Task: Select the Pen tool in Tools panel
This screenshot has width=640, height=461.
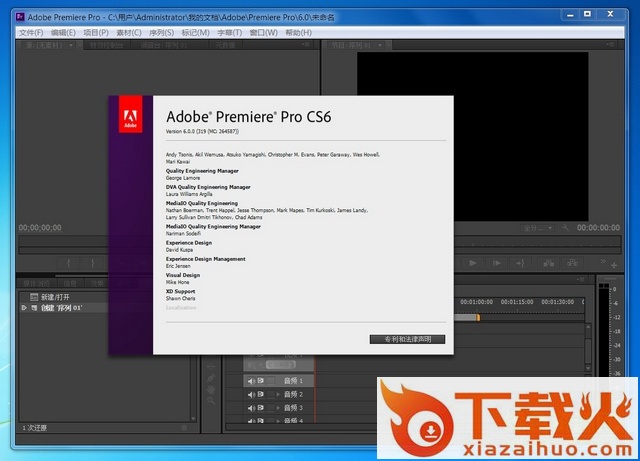Action: tap(211, 379)
